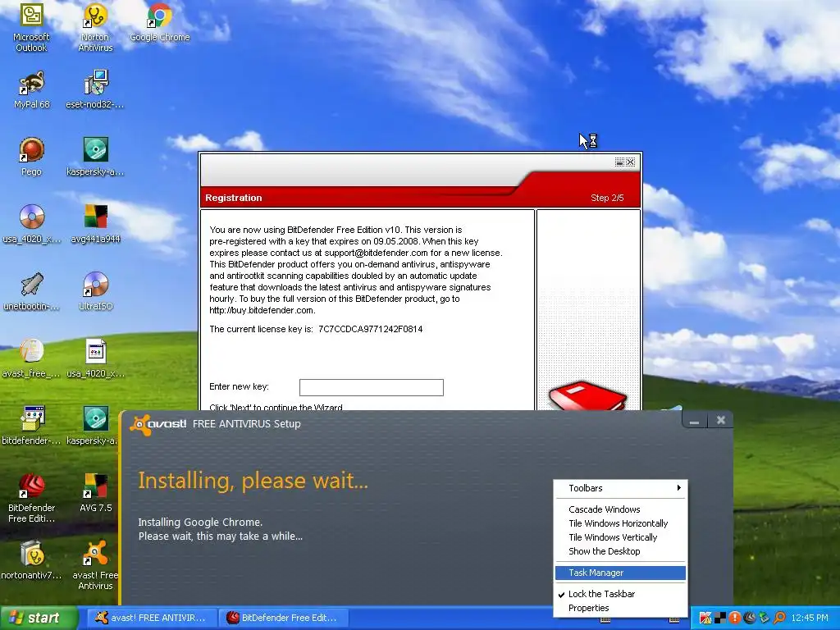Click the avast_free installer desktop icon
840x630 pixels.
[x=32, y=358]
